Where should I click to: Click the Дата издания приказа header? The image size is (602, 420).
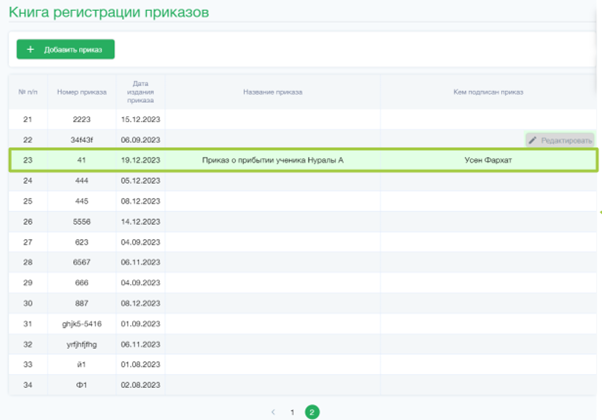coord(141,92)
